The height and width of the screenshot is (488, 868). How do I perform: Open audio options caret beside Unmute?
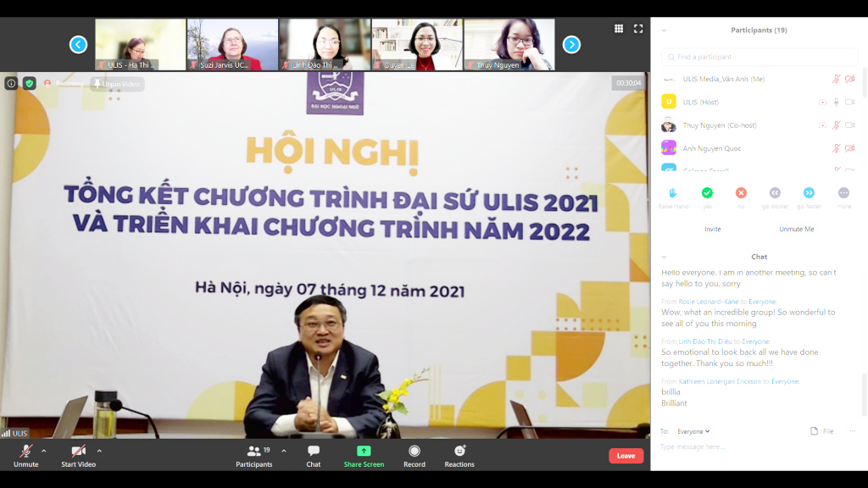(44, 451)
